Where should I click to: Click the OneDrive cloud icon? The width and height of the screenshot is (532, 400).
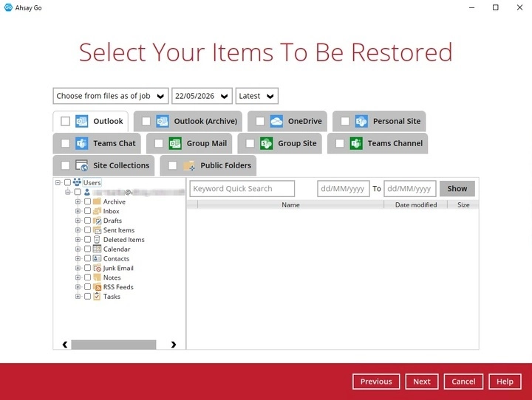(276, 121)
